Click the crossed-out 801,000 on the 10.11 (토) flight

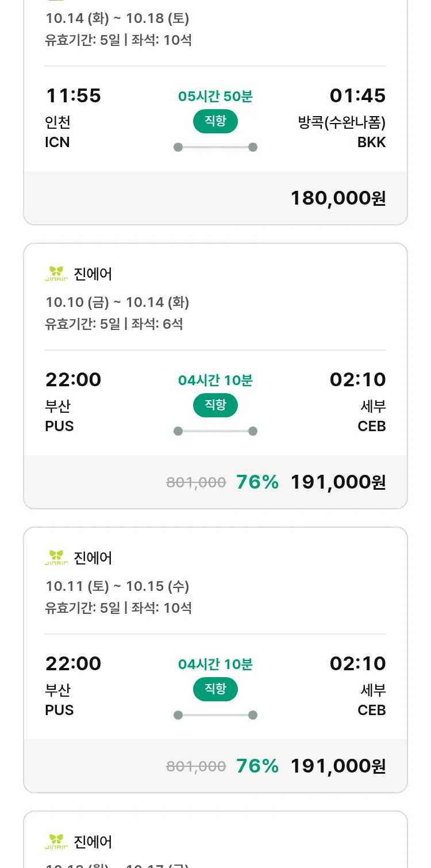[196, 766]
